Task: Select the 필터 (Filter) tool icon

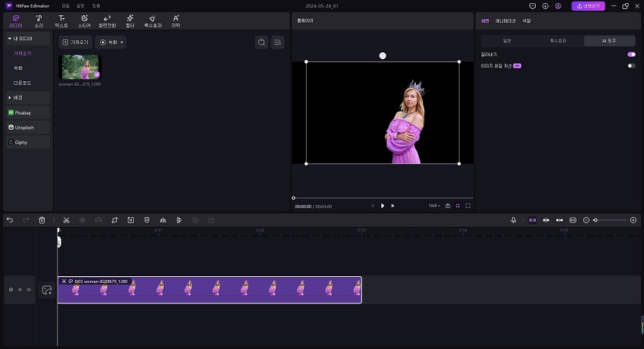Action: pyautogui.click(x=130, y=20)
